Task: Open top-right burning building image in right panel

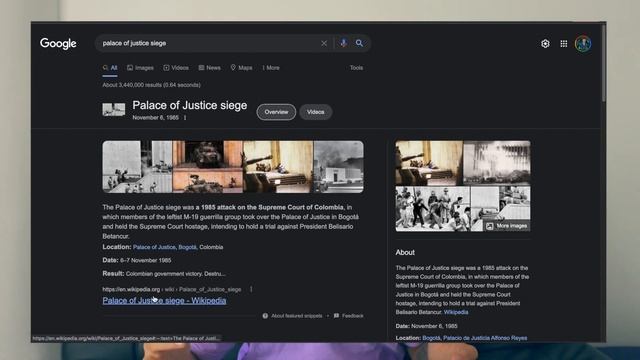Action: click(x=497, y=163)
